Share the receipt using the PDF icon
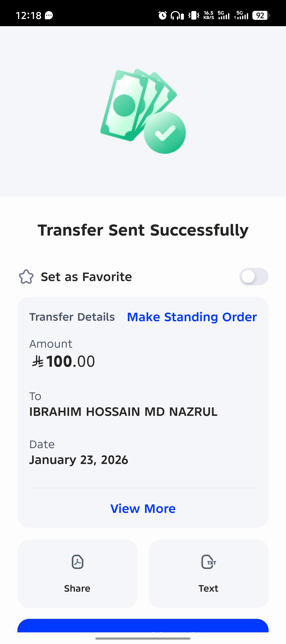Viewport: 286px width, 644px height. coord(77,562)
